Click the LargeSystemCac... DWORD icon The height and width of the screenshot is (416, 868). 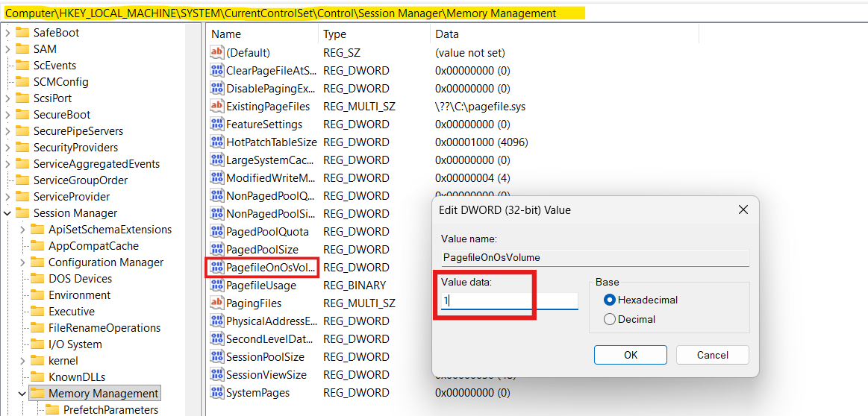[x=216, y=160]
